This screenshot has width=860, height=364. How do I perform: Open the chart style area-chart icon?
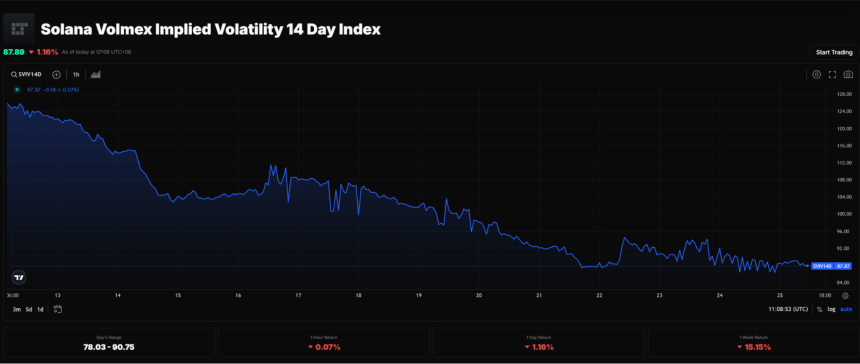95,75
